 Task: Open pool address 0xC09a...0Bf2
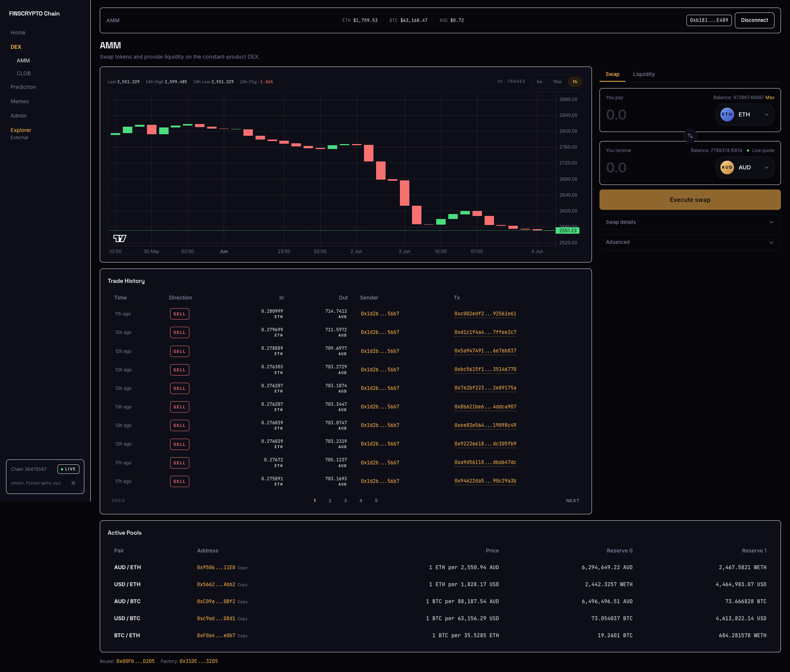[x=216, y=602]
